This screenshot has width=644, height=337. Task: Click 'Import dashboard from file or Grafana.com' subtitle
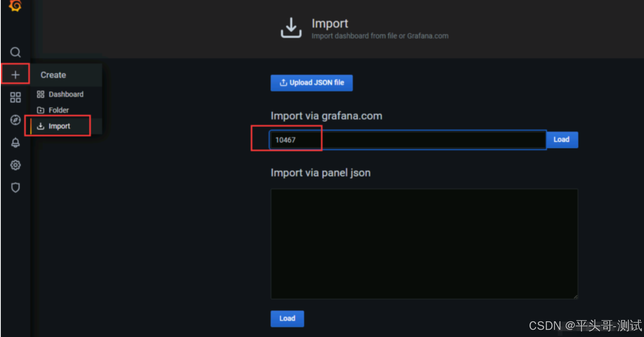point(380,36)
